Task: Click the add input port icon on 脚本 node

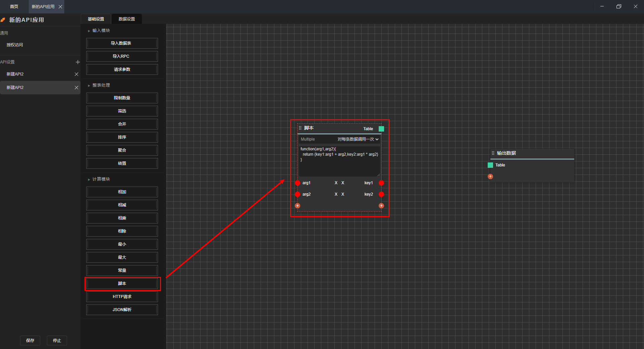Action: point(298,206)
